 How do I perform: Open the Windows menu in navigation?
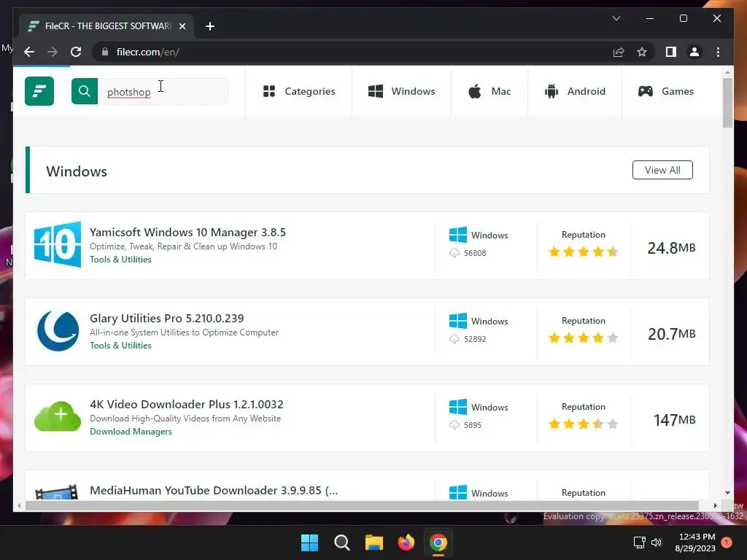[x=402, y=91]
